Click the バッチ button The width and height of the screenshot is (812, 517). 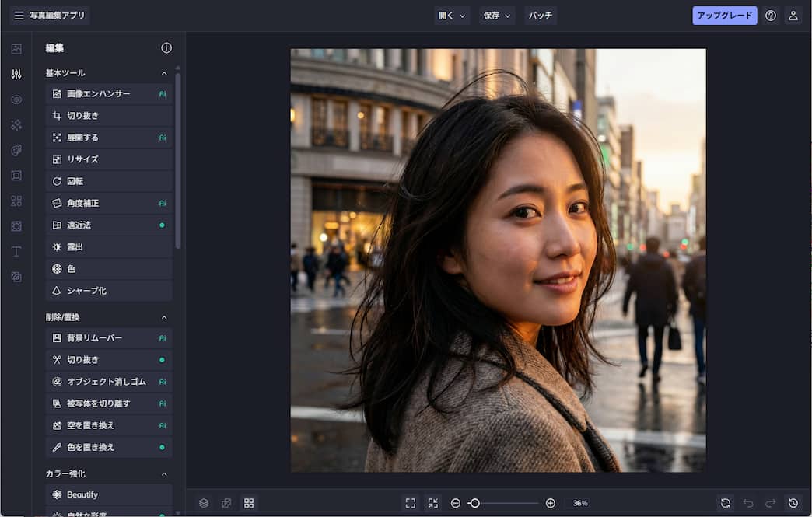click(x=541, y=16)
